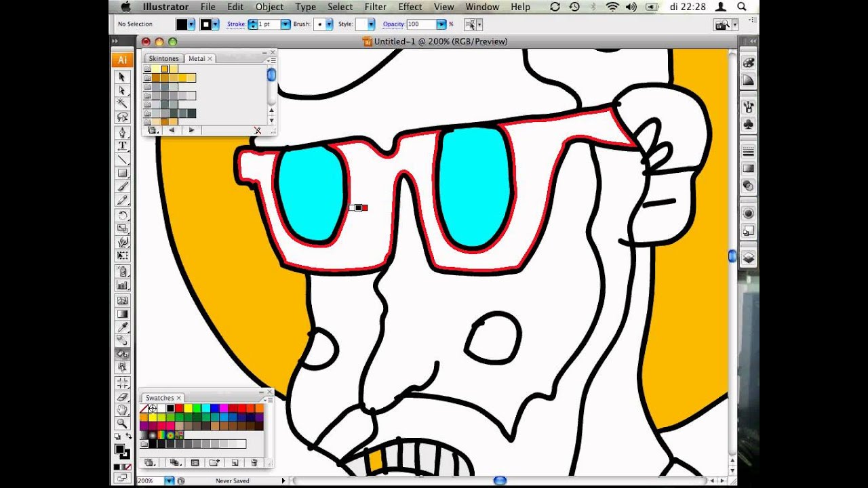The height and width of the screenshot is (488, 868).
Task: Select the Line Segment tool
Action: (123, 159)
